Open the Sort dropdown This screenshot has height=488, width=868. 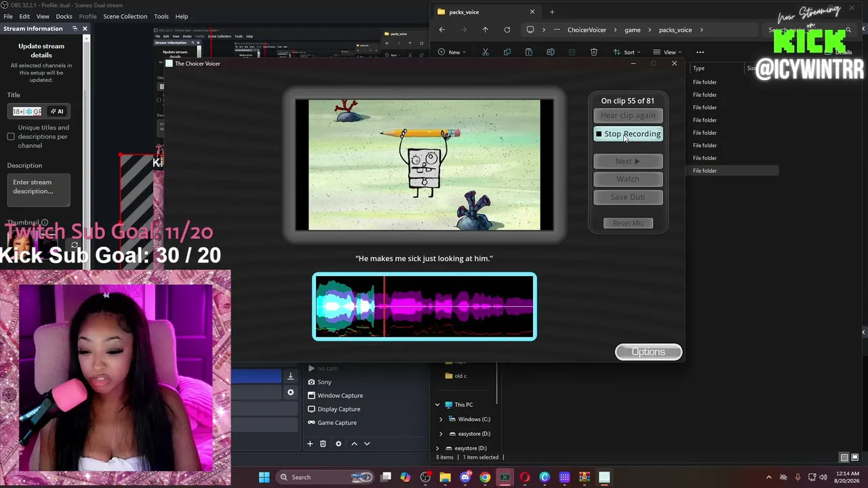[627, 52]
